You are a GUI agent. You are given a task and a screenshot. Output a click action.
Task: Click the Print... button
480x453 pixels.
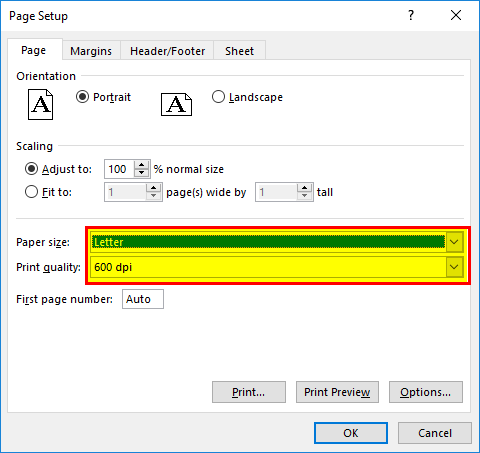[x=249, y=392]
